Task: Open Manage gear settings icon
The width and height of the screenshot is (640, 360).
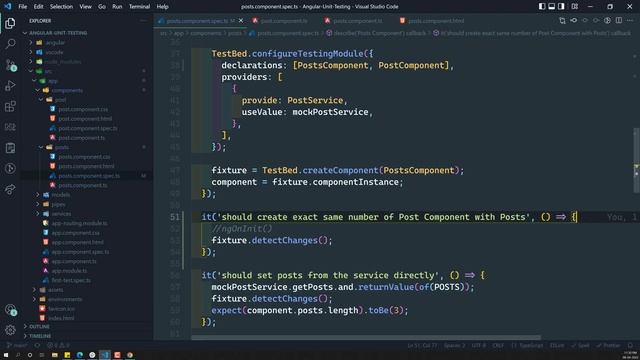Action: coord(10,330)
